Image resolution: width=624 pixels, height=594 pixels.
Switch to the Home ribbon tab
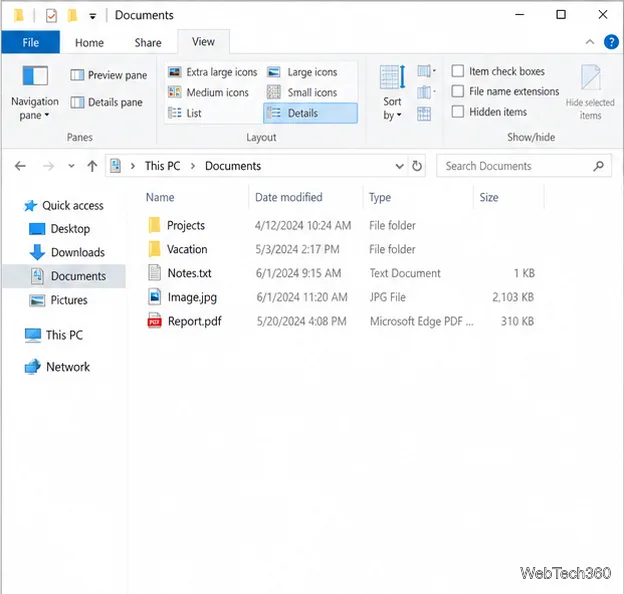pos(90,43)
